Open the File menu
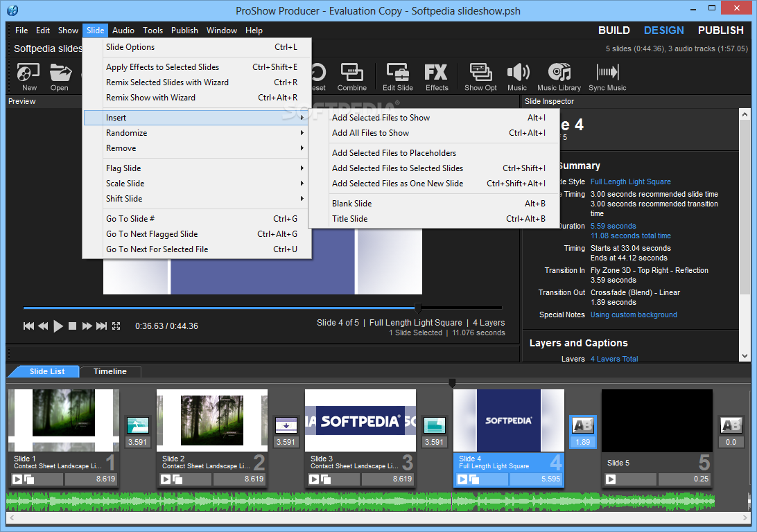The height and width of the screenshot is (532, 757). tap(21, 30)
